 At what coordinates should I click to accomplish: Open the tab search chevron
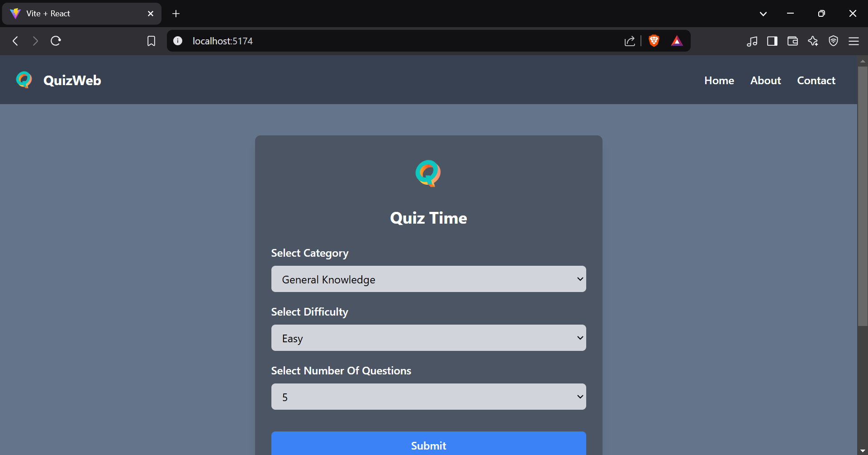pyautogui.click(x=763, y=14)
